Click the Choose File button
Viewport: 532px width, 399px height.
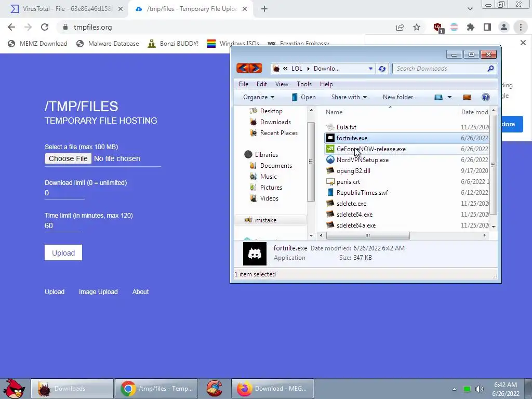click(68, 158)
